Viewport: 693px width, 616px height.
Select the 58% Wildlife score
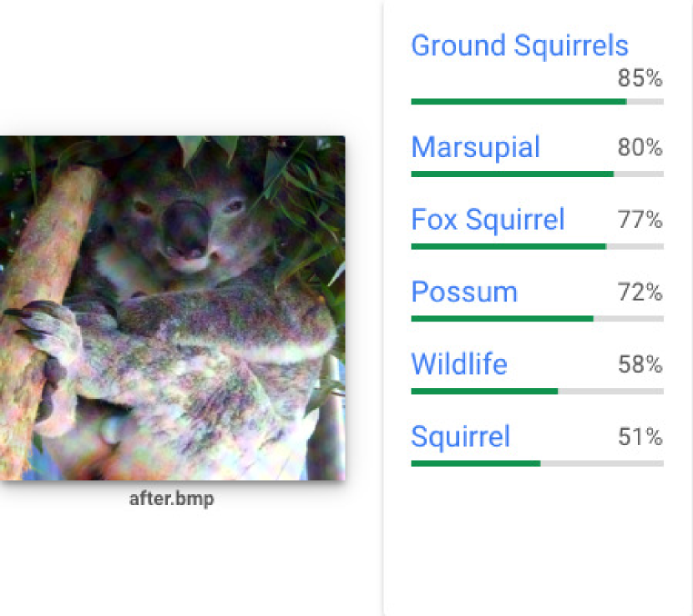tap(640, 365)
